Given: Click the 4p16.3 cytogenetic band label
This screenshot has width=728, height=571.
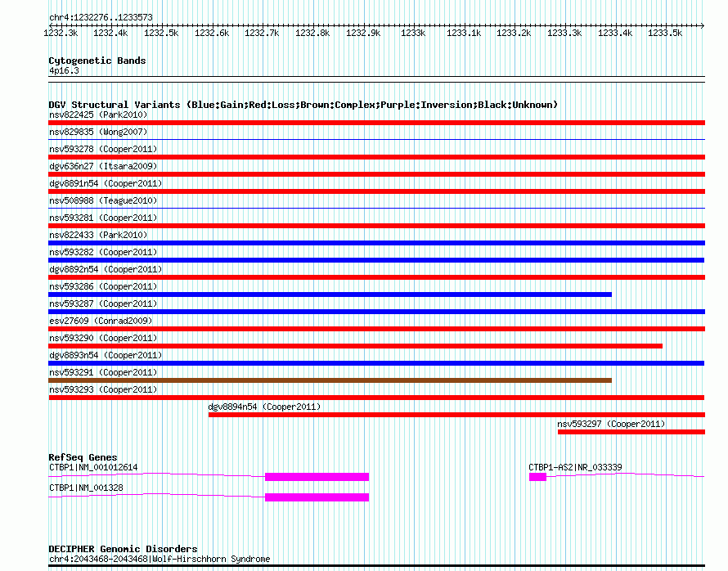Looking at the screenshot, I should tap(64, 70).
